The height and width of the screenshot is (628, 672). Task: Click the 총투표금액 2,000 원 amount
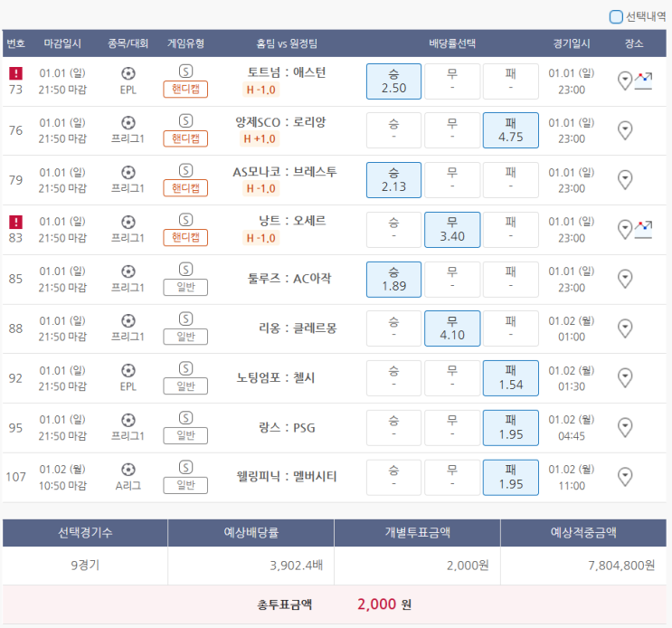384,604
